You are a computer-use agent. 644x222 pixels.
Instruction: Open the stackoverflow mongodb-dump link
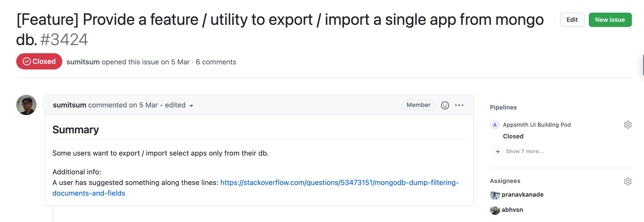[339, 183]
